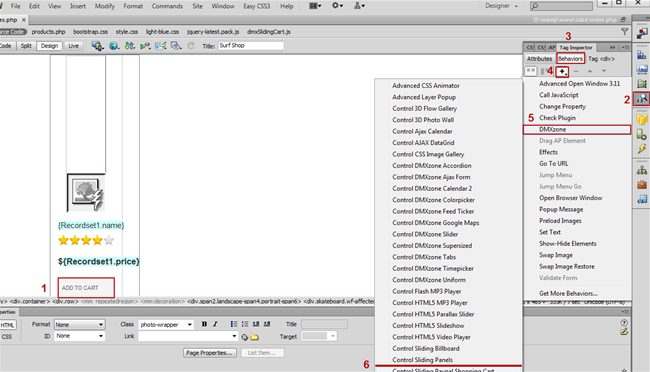Click the Preview in Browser globe icon
The height and width of the screenshot is (372, 650).
pyautogui.click(x=114, y=46)
